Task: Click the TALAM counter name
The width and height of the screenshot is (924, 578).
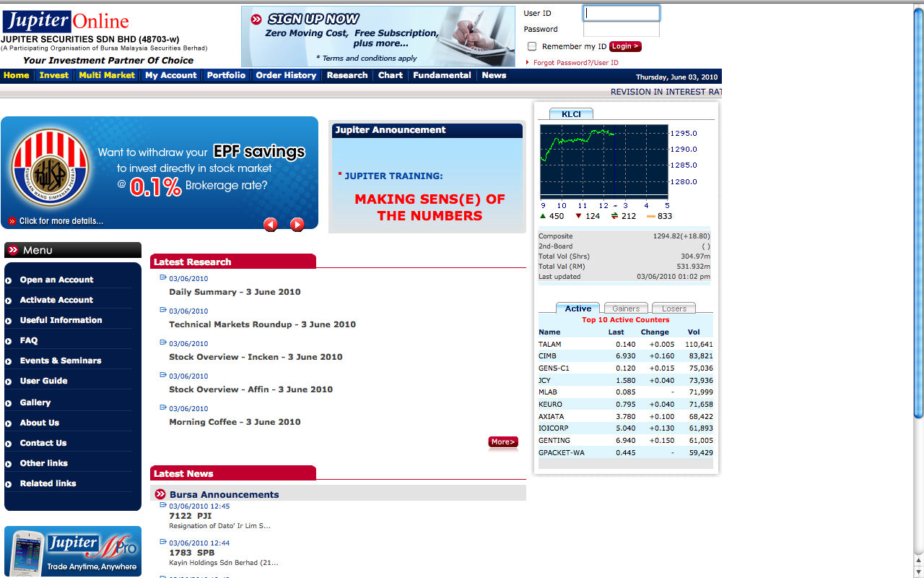Action: [550, 344]
